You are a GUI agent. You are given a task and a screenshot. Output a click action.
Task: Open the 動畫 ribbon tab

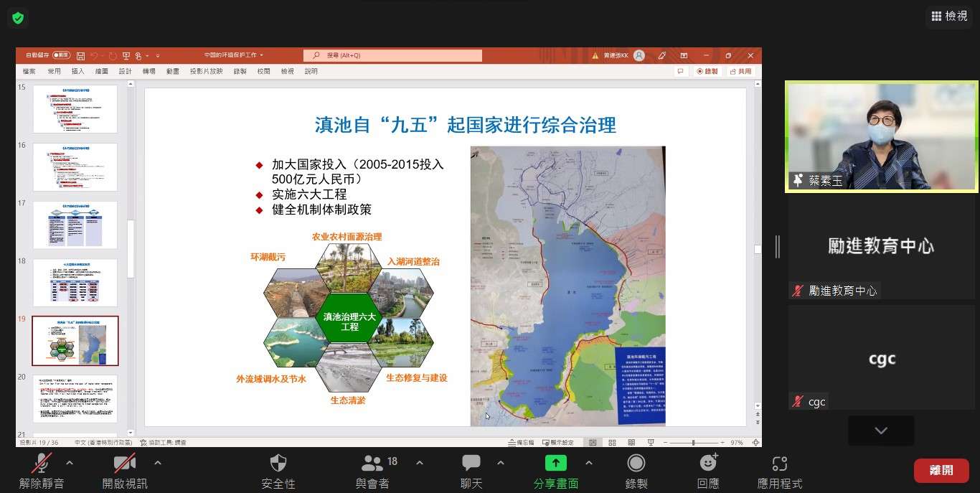click(172, 71)
